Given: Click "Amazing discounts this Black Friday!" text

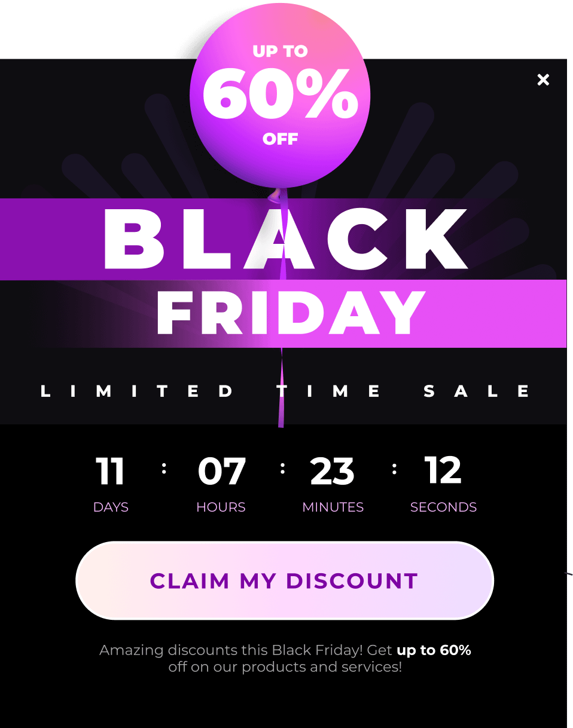Looking at the screenshot, I should [231, 650].
